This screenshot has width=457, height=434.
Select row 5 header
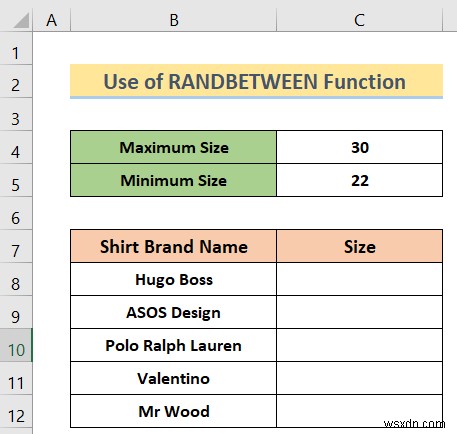[x=16, y=180]
